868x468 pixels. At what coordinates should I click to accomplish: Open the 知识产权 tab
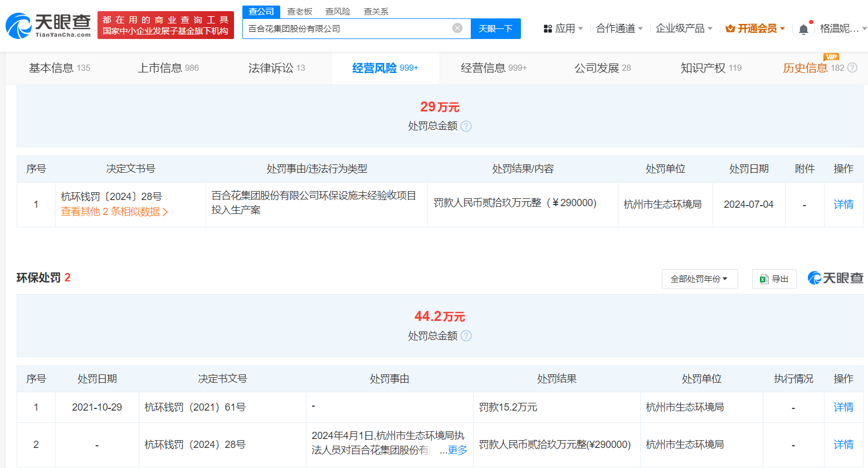click(711, 68)
